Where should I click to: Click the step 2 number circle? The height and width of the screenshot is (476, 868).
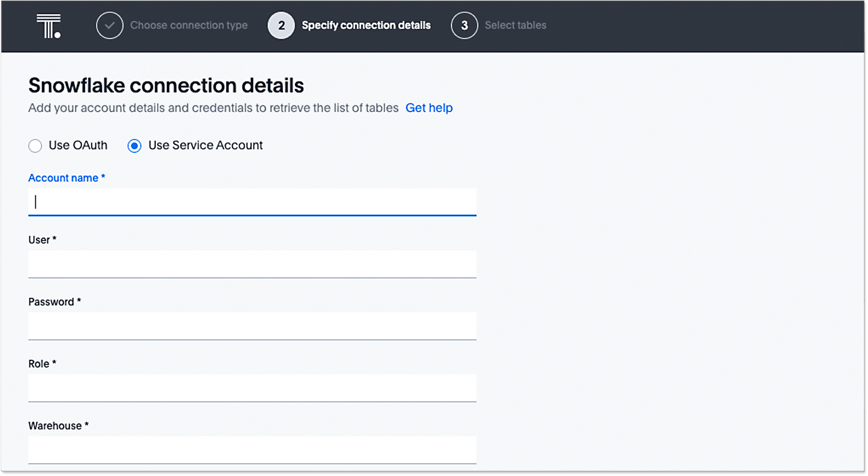(x=281, y=26)
